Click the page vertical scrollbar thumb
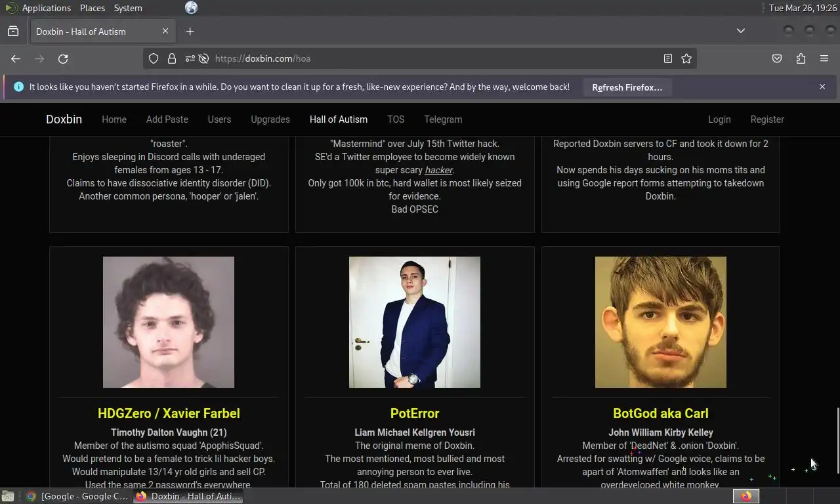 pyautogui.click(x=837, y=439)
